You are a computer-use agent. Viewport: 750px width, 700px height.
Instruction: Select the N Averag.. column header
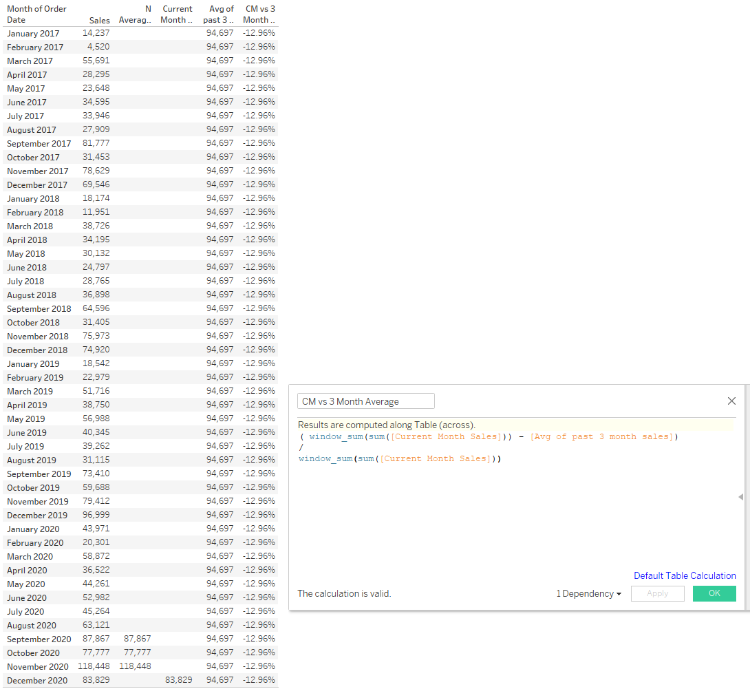[x=135, y=14]
